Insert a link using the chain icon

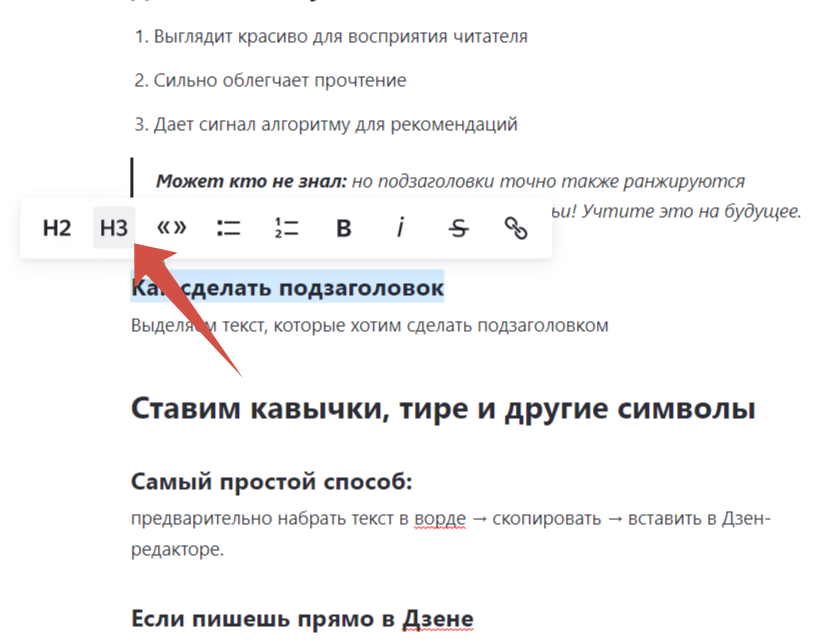(517, 227)
